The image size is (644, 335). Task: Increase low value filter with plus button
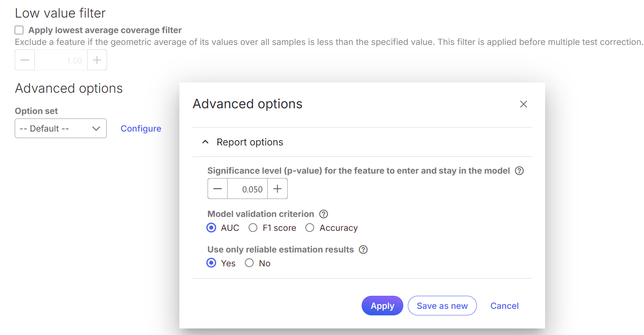97,60
